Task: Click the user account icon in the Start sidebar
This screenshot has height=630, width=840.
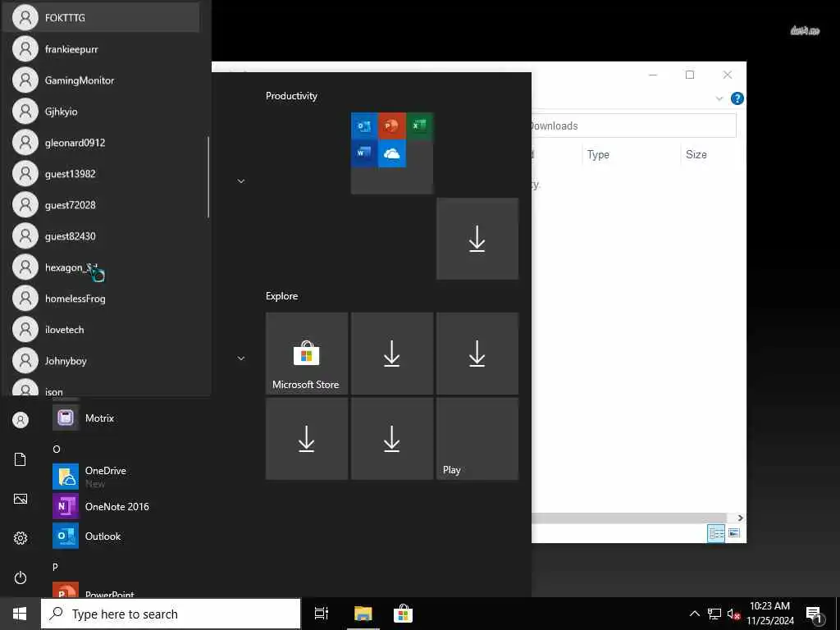Action: click(x=21, y=420)
